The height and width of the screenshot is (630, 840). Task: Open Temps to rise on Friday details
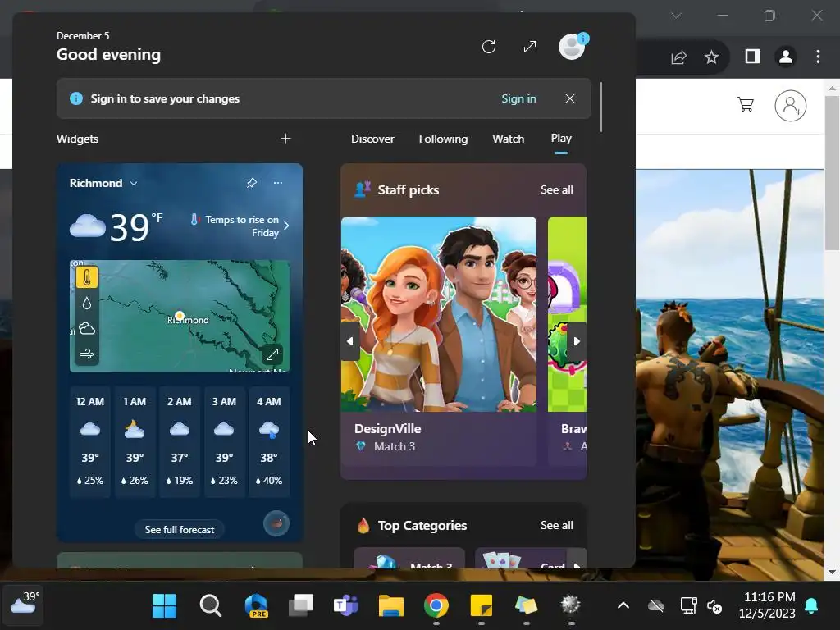(x=240, y=226)
